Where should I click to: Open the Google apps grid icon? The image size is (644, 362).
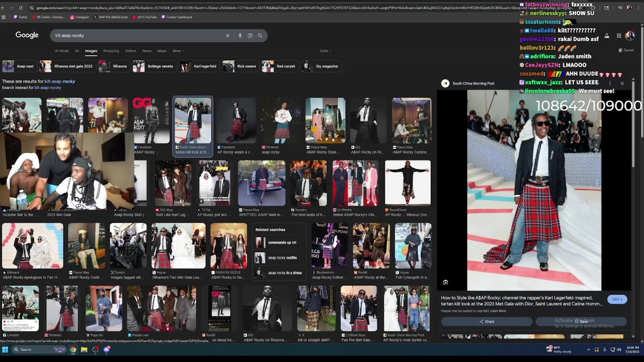point(619,36)
